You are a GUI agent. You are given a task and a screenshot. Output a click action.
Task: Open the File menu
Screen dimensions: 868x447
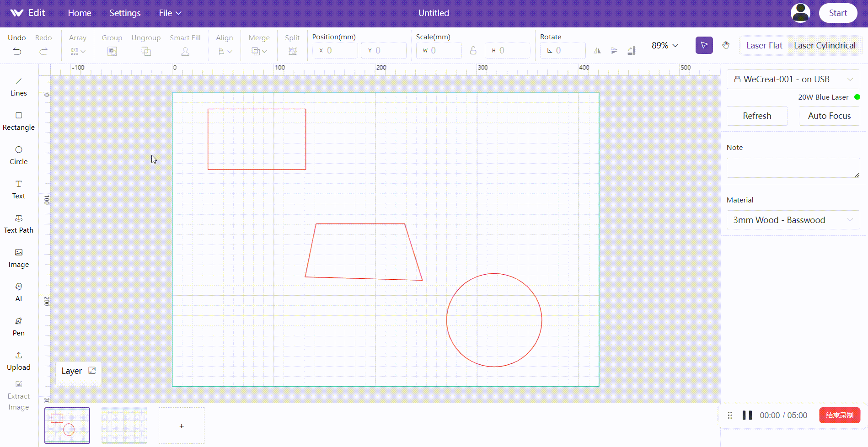[x=170, y=13]
